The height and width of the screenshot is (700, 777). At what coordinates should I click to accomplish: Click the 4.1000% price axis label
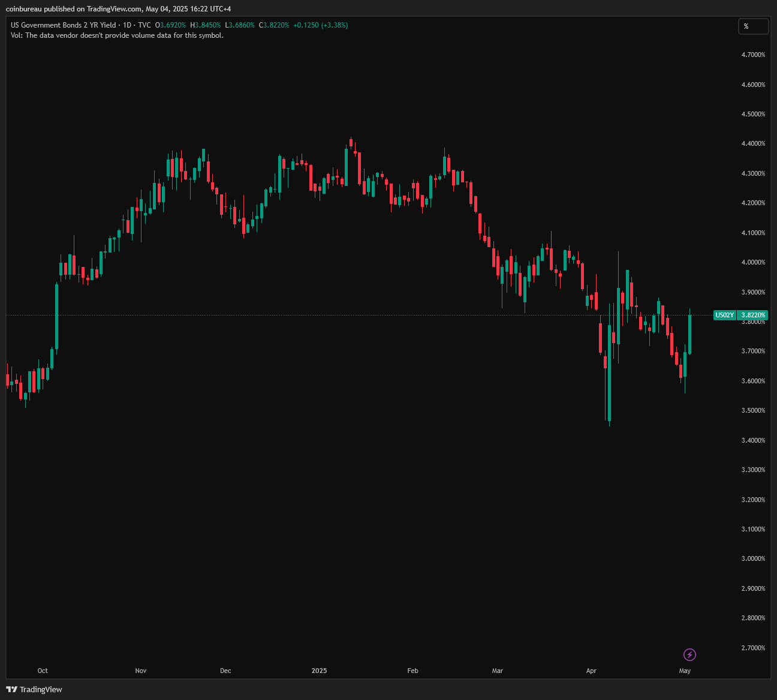753,233
